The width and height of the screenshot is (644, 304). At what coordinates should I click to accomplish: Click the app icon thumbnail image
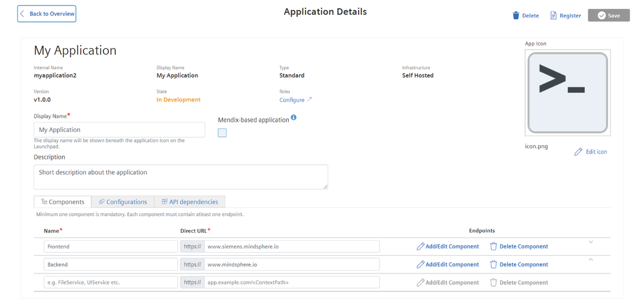point(567,93)
